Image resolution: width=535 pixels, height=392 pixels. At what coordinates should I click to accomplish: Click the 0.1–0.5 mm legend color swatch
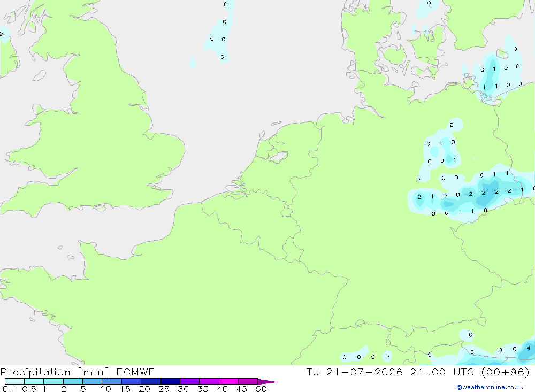14,381
